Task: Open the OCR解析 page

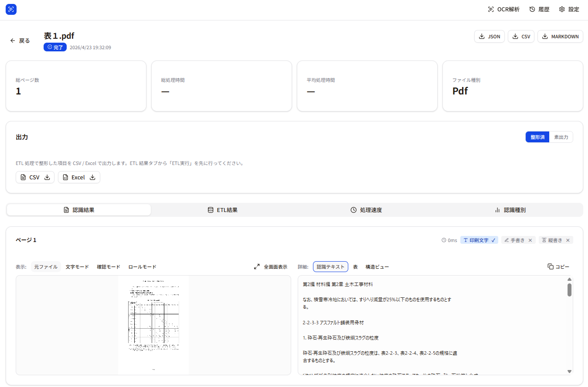Action: (503, 10)
